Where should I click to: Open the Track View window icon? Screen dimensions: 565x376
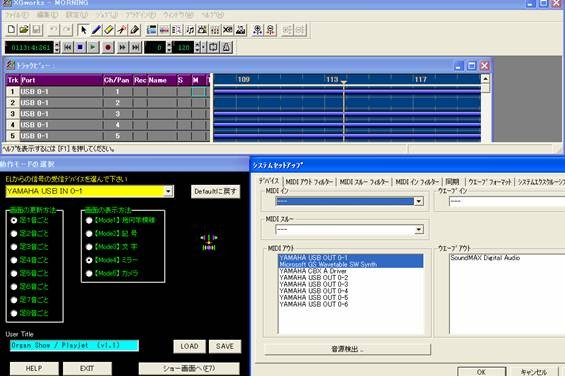pyautogui.click(x=152, y=30)
